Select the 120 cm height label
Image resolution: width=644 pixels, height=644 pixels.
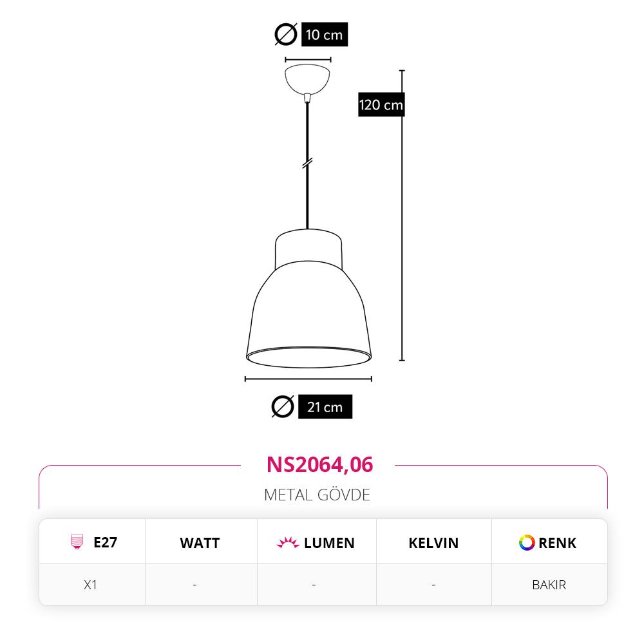pyautogui.click(x=381, y=104)
